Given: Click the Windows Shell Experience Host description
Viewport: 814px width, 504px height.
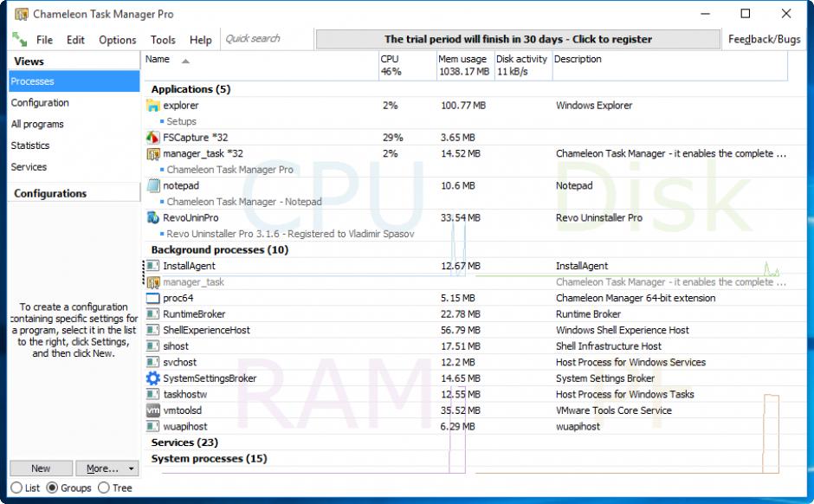Looking at the screenshot, I should [622, 330].
